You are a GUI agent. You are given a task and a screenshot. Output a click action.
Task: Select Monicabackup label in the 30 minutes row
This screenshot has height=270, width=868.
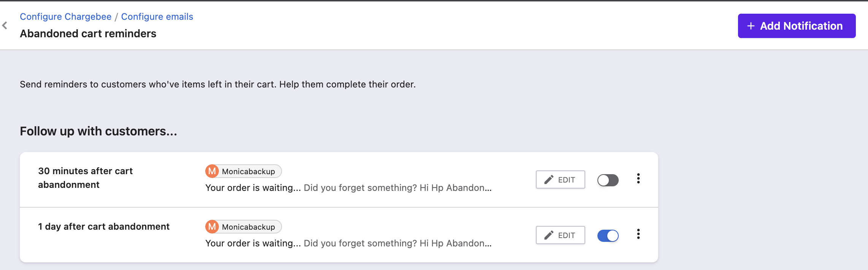(249, 172)
